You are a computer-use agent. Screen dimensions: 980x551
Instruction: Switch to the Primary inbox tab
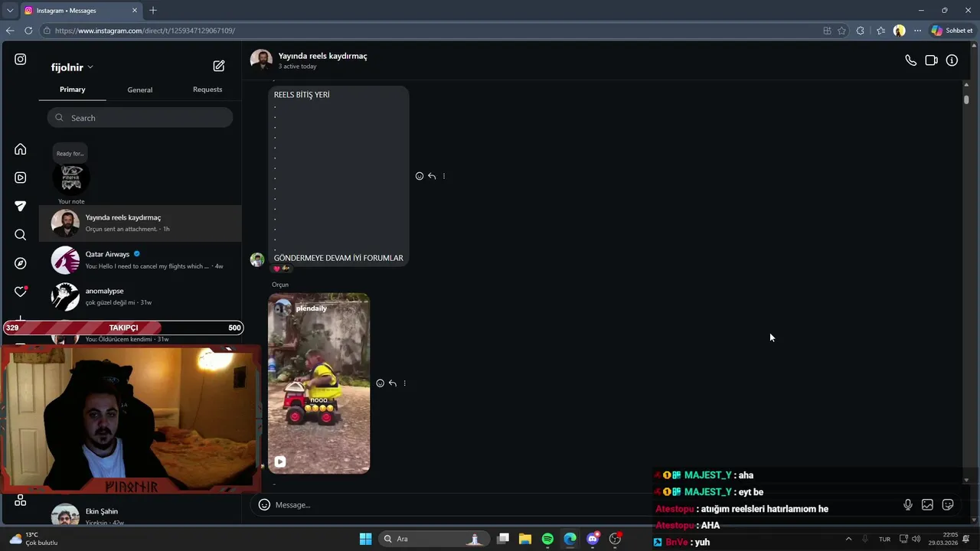coord(73,90)
